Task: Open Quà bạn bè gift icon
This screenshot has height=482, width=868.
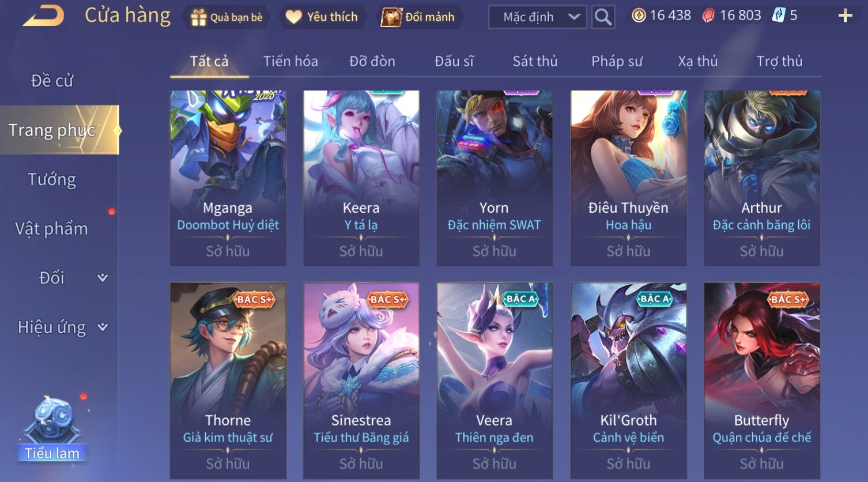Action: [x=199, y=17]
